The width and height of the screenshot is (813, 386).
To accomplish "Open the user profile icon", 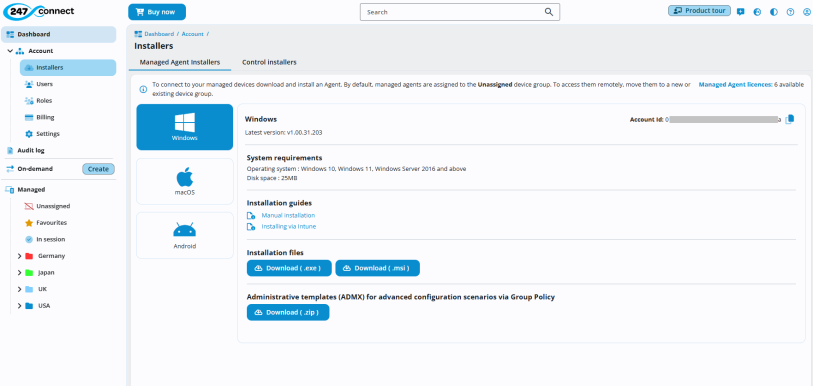I will pos(807,12).
